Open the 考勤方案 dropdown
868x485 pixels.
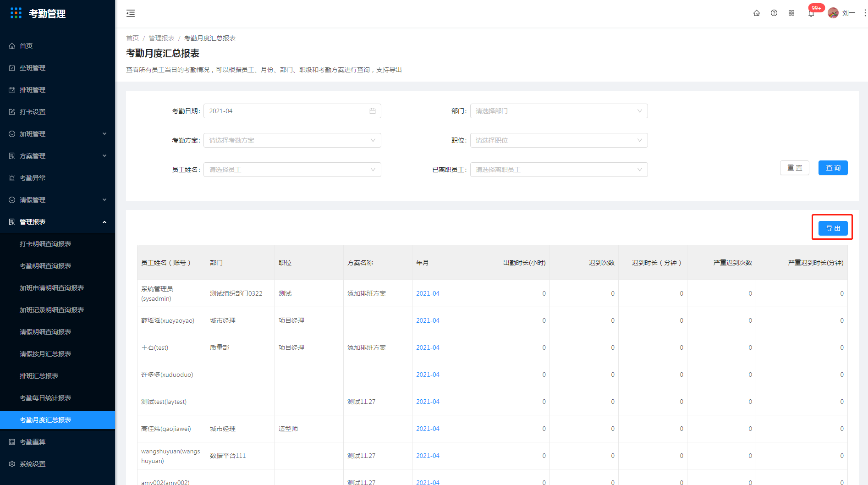tap(292, 140)
